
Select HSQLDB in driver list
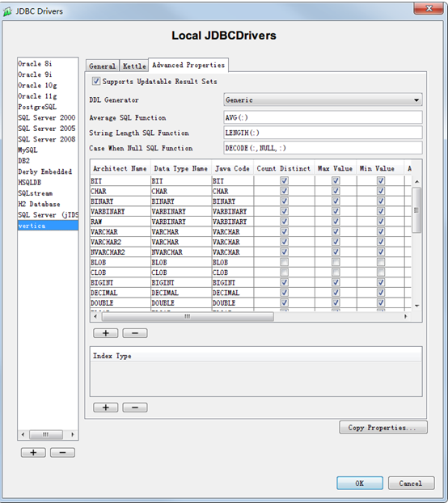click(x=48, y=183)
